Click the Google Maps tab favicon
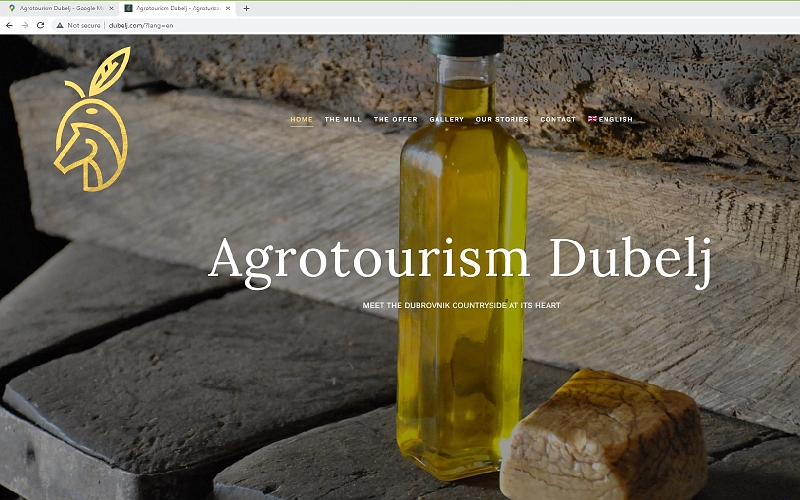800x500 pixels. point(12,8)
